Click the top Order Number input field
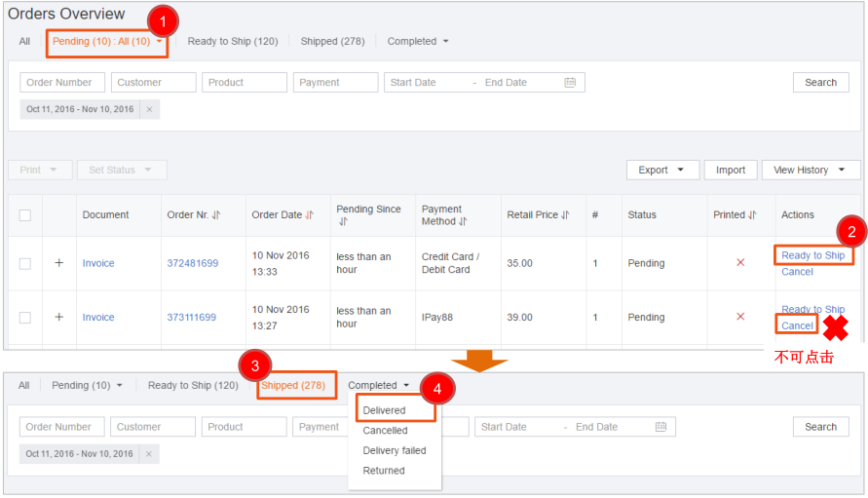The height and width of the screenshot is (498, 868). pos(62,83)
